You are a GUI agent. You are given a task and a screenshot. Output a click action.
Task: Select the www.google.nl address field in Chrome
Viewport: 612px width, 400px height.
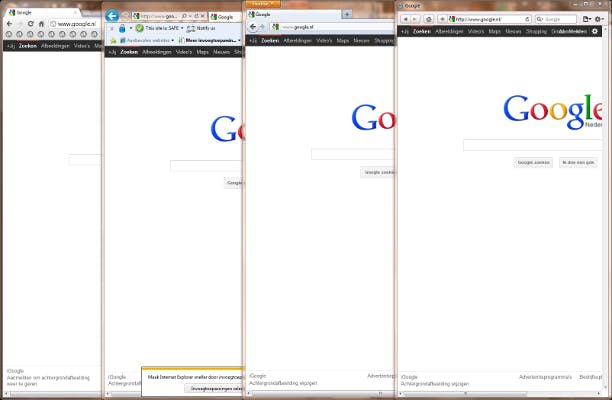tap(74, 24)
